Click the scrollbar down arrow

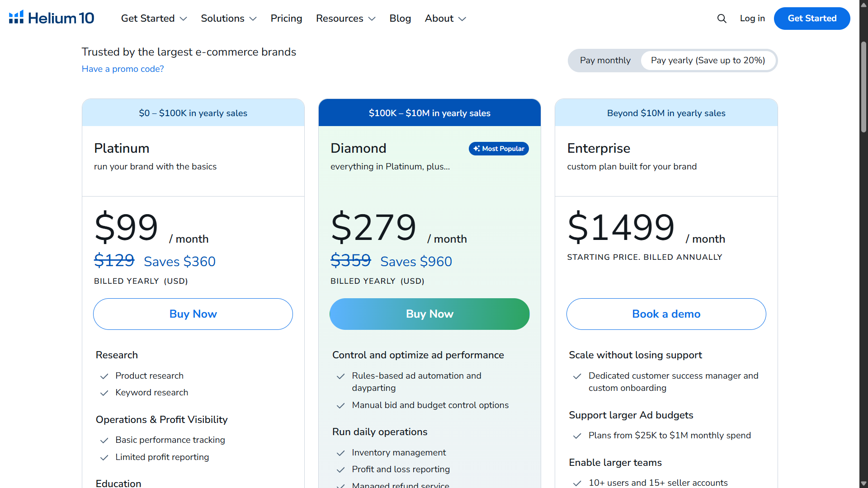point(863,483)
